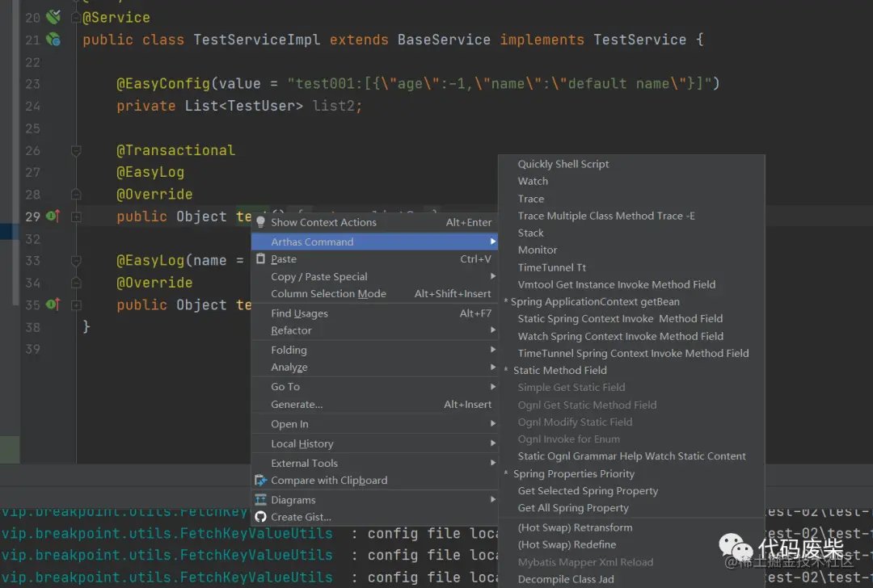Click the TestServiceImpl class name
This screenshot has height=588, width=873.
(x=257, y=40)
